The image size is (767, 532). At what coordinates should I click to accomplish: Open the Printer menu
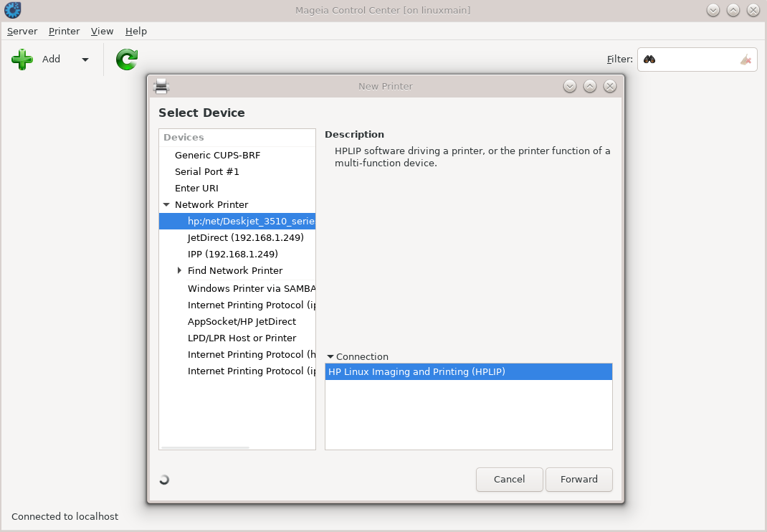[x=64, y=31]
